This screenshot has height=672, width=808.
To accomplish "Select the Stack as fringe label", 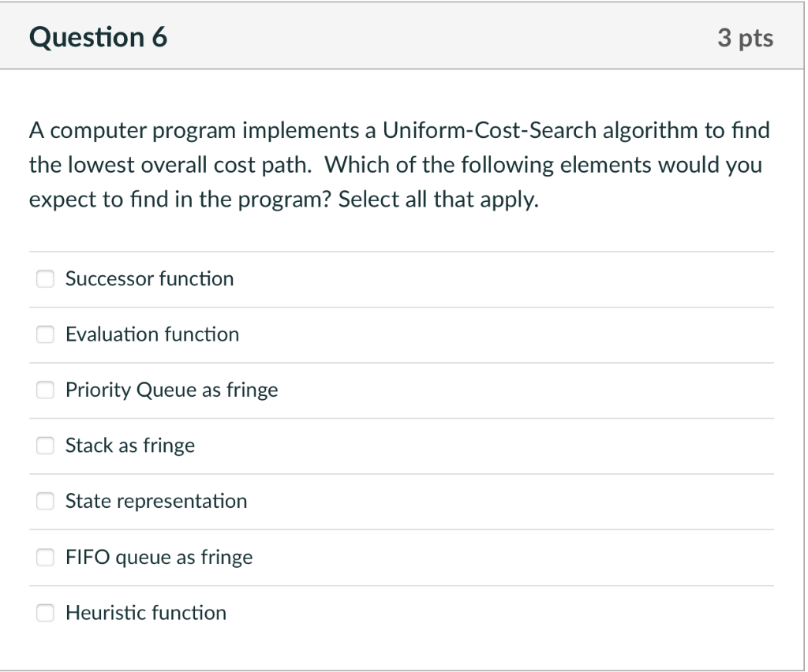I will click(129, 446).
